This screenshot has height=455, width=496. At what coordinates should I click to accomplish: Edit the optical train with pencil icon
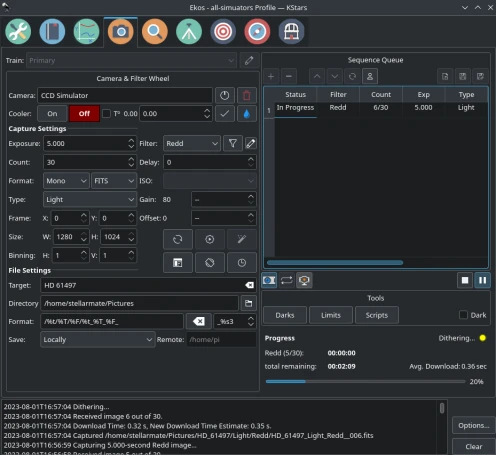pos(249,61)
